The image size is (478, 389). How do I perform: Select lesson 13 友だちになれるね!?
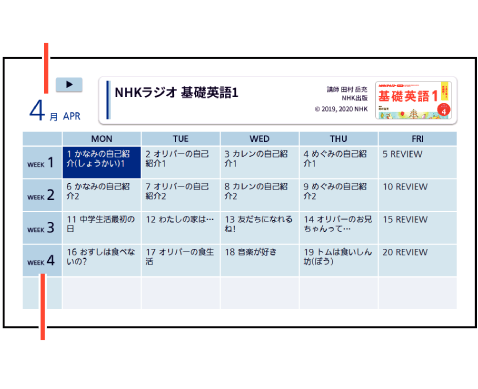(260, 228)
